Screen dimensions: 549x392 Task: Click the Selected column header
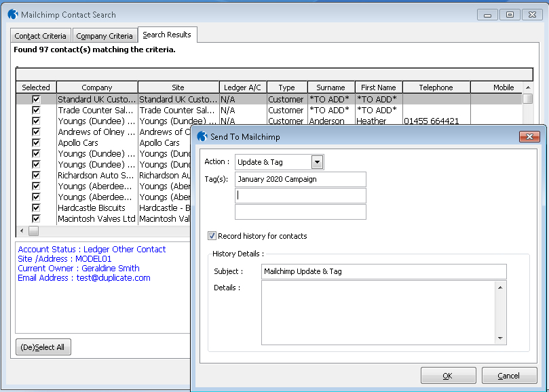[36, 87]
